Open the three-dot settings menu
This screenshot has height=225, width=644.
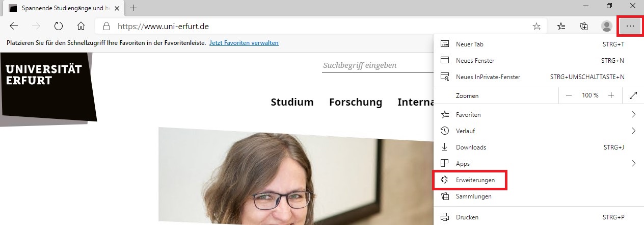(630, 26)
